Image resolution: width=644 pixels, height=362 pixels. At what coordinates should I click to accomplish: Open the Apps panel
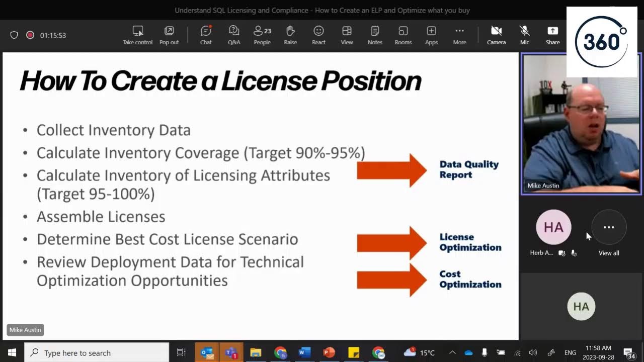[431, 35]
